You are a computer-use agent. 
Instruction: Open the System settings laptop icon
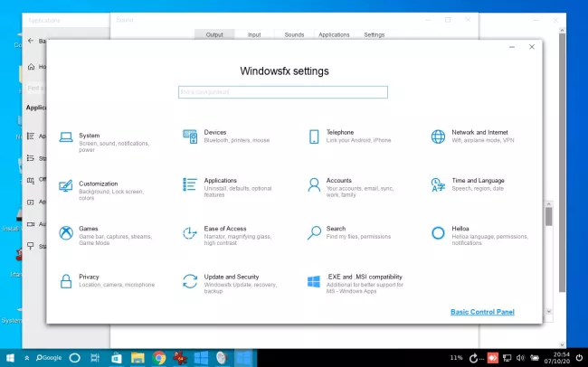66,137
